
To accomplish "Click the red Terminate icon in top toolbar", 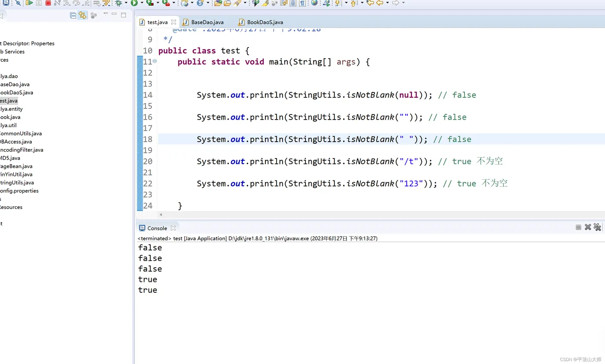I will click(x=48, y=3).
